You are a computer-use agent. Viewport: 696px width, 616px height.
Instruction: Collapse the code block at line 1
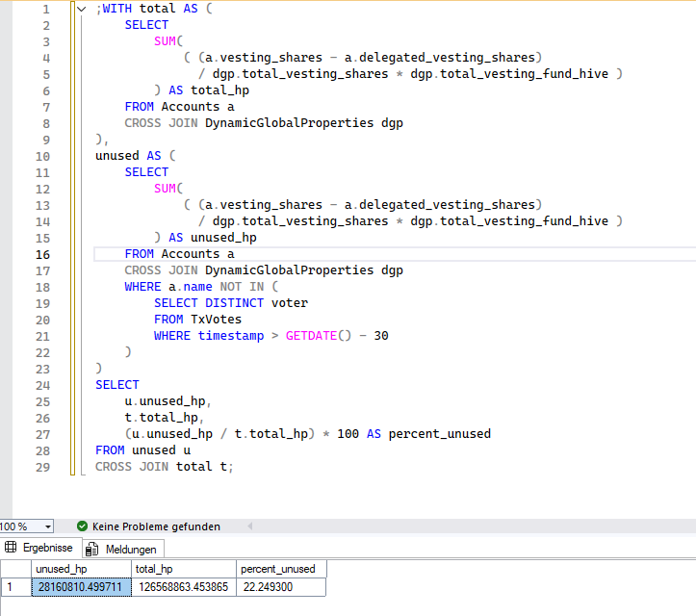(x=81, y=9)
